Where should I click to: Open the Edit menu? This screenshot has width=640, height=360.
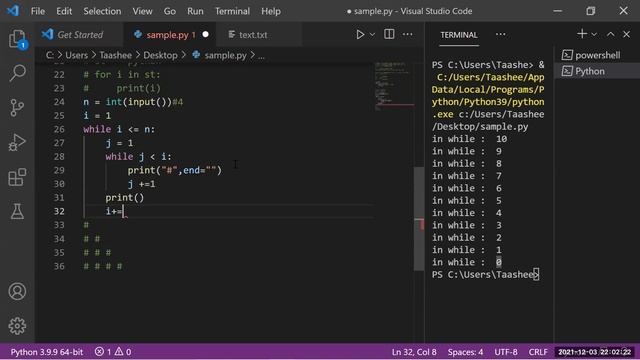[64, 11]
